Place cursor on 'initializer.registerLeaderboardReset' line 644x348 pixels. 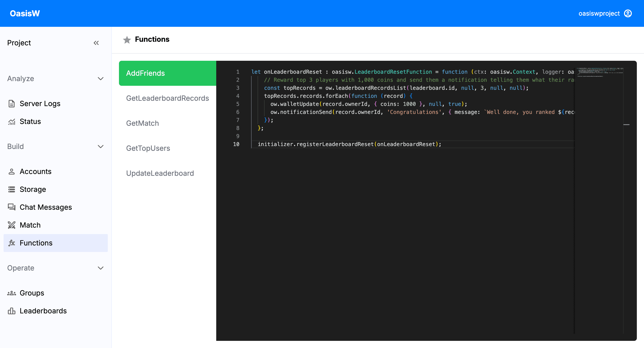(350, 144)
